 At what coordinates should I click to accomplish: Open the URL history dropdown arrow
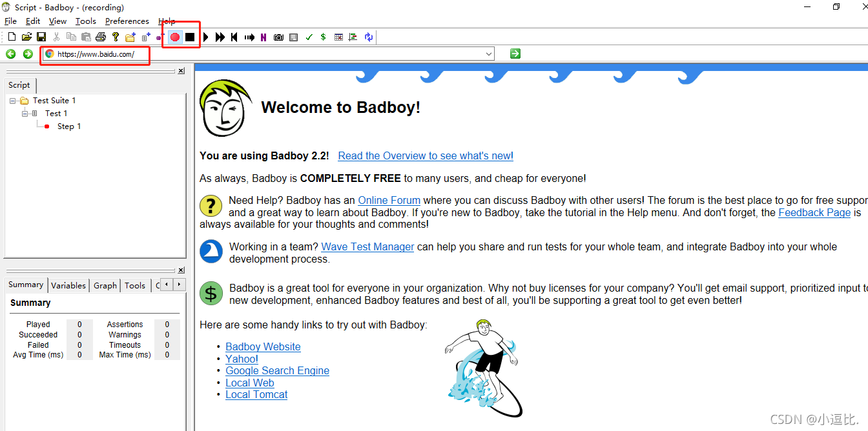(489, 54)
